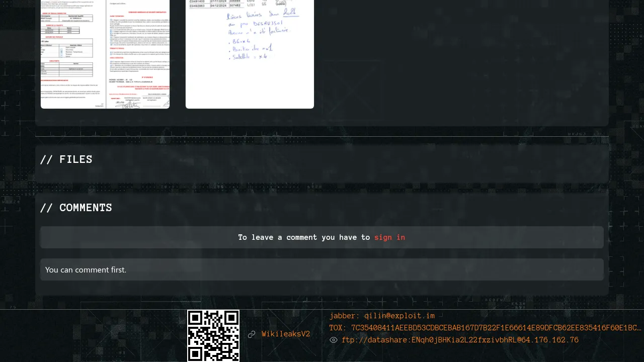This screenshot has height=362, width=644.
Task: Click the chain link icon beside WikileaksV2
Action: click(252, 334)
